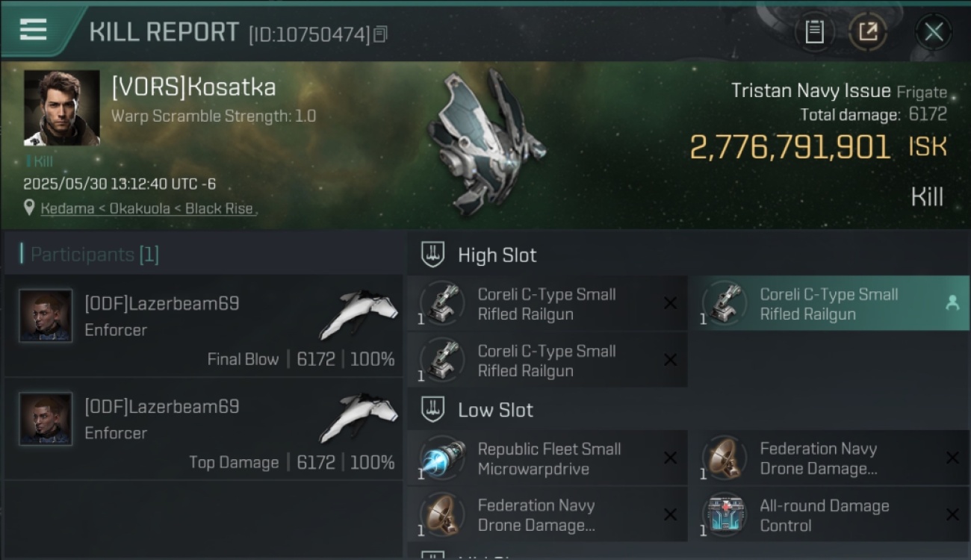Click the Low Slot section icon
The image size is (971, 560).
point(432,409)
